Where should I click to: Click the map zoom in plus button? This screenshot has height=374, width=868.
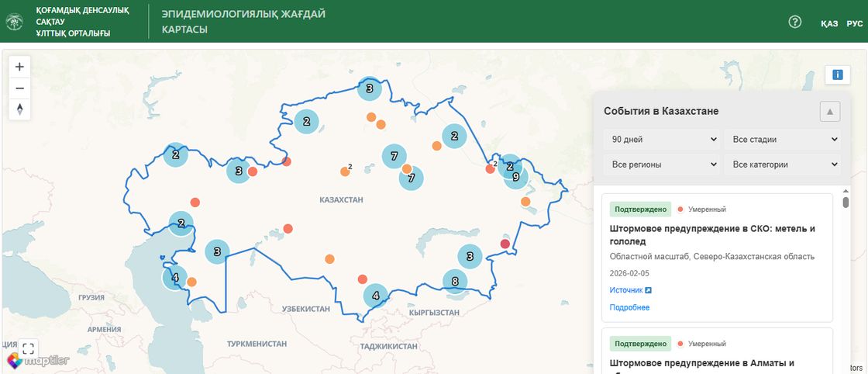tap(20, 67)
